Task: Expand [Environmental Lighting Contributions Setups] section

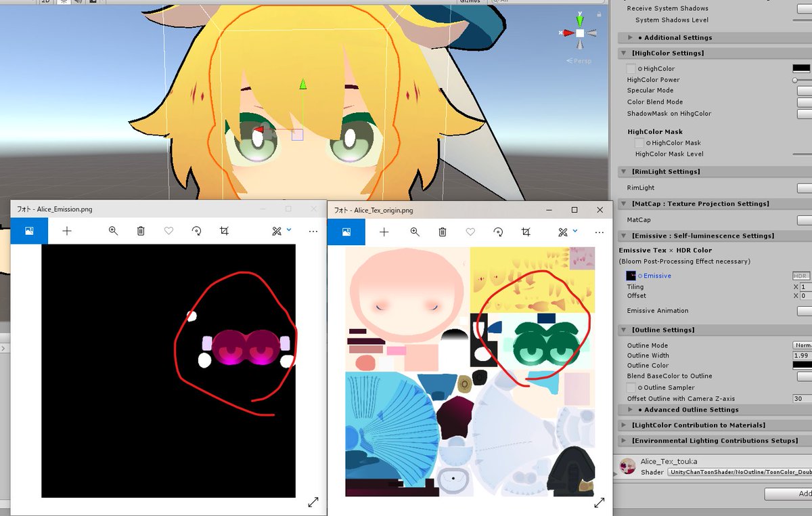Action: (623, 441)
